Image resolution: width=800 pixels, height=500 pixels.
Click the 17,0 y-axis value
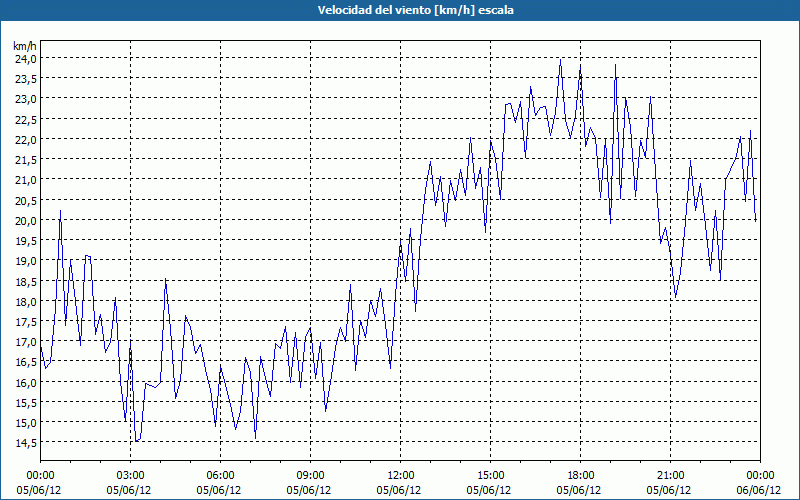[25, 342]
